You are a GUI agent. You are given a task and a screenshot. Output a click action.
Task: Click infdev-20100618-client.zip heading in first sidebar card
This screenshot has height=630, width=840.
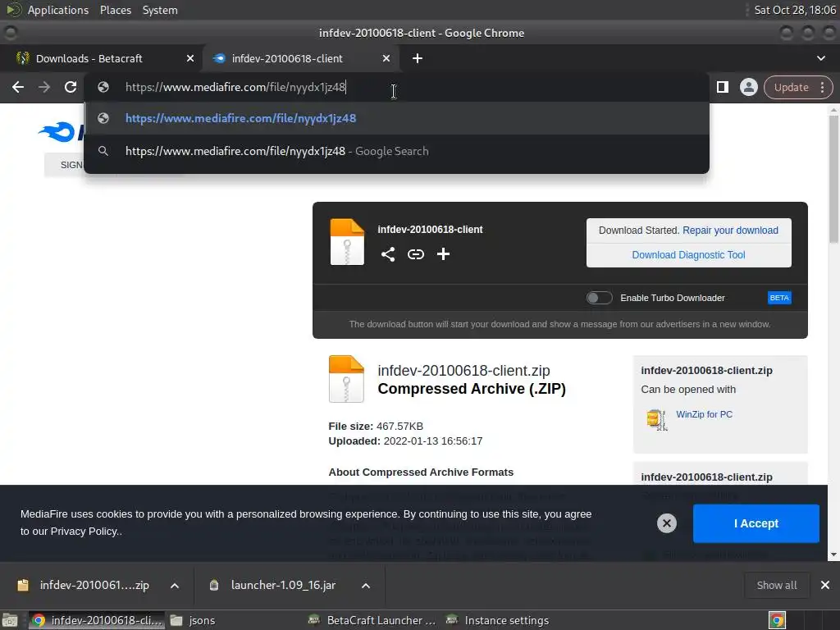pyautogui.click(x=706, y=370)
